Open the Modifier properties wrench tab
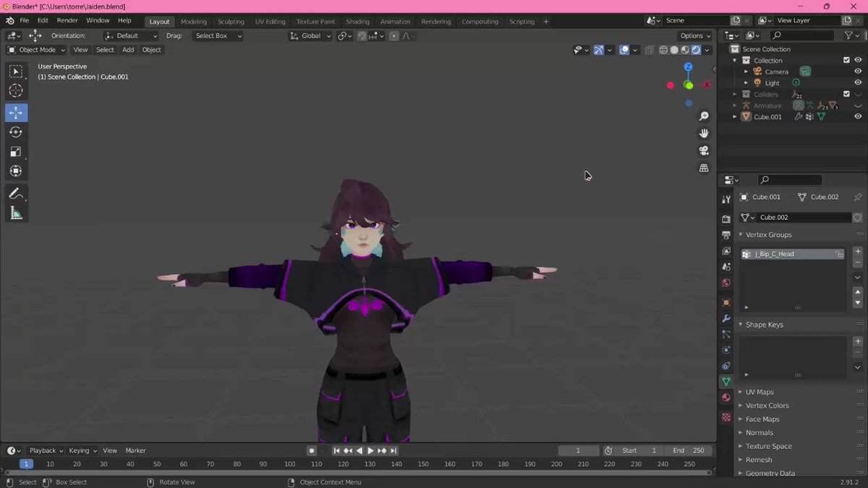Image resolution: width=868 pixels, height=488 pixels. 726,318
